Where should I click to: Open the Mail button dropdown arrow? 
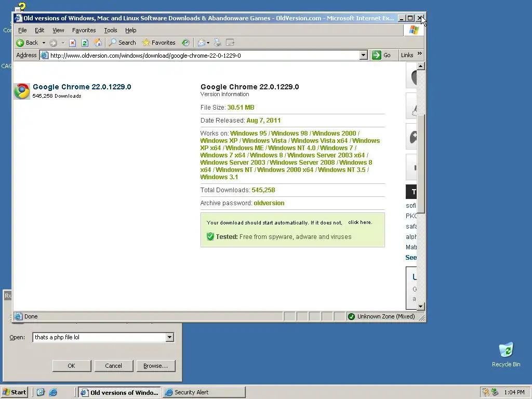point(208,43)
